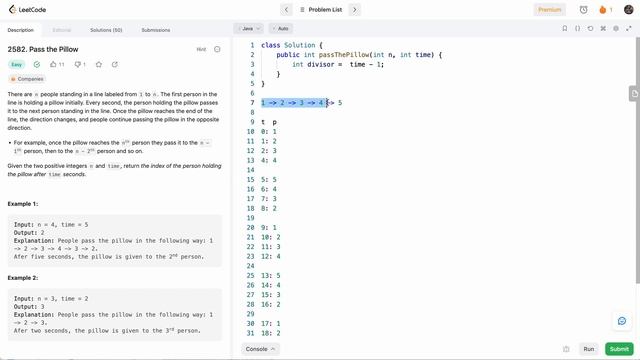Click the Example 2 heading
Screen dimensions: 640x360
point(23,278)
